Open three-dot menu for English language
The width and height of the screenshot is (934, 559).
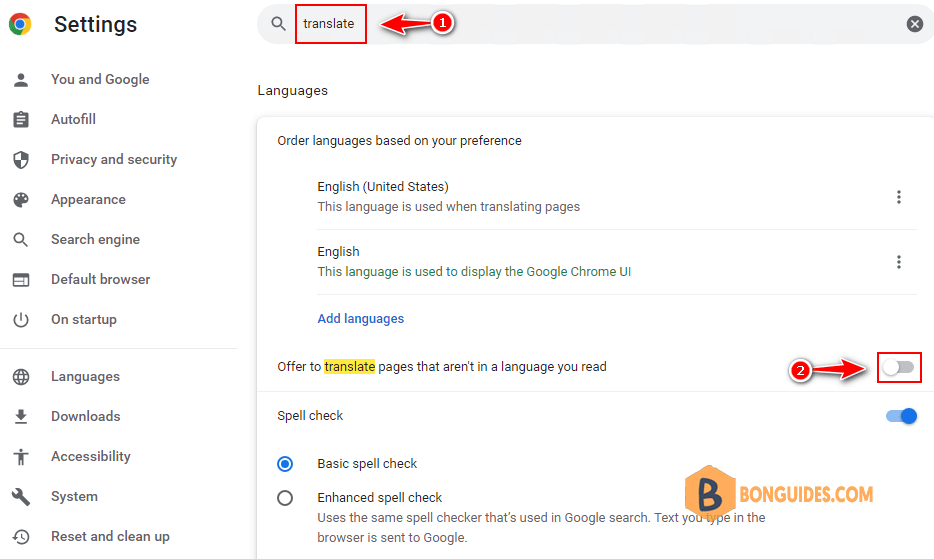pyautogui.click(x=898, y=262)
